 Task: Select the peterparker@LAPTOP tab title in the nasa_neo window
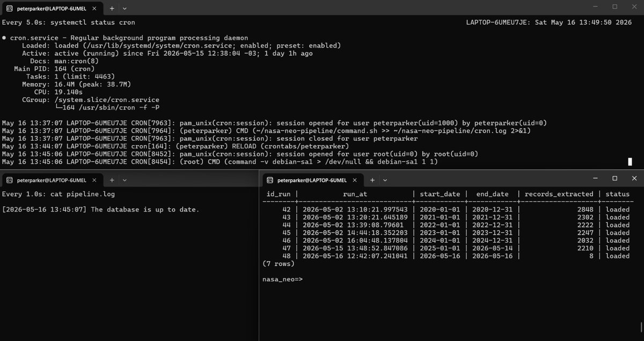pyautogui.click(x=312, y=180)
